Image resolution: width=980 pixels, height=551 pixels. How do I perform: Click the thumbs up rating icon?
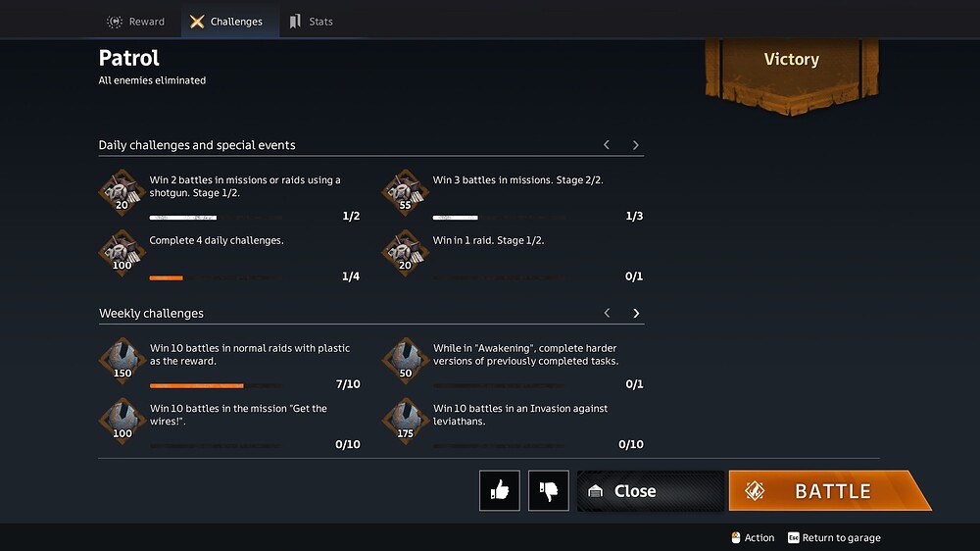coord(500,490)
